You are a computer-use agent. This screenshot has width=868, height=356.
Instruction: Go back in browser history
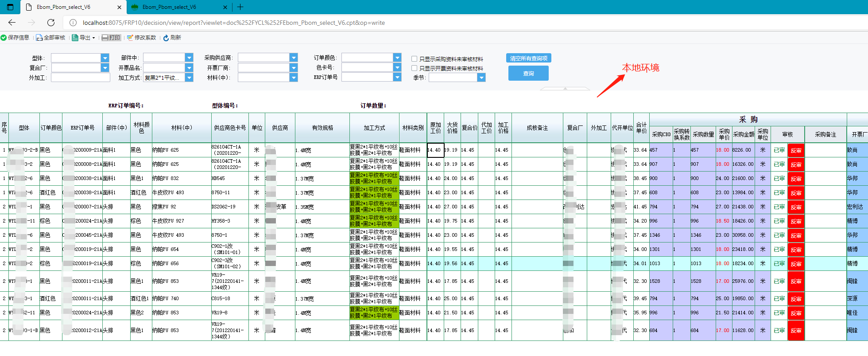[12, 23]
